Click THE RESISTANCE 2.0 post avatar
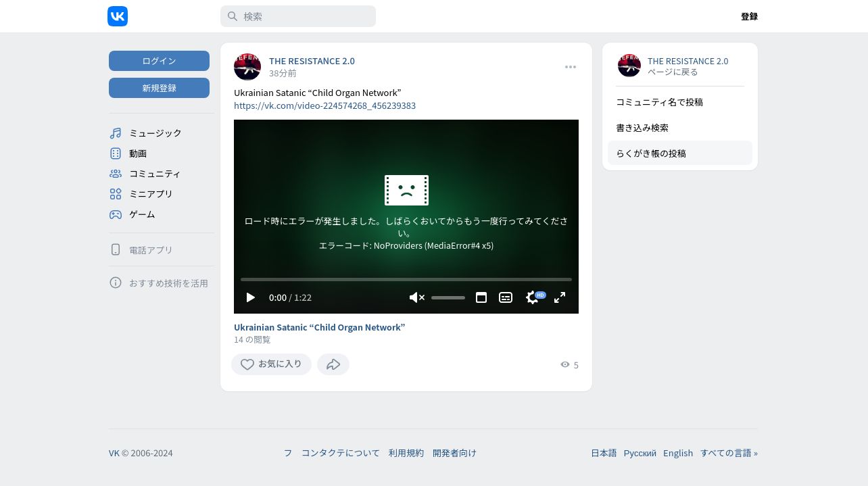 pos(247,67)
